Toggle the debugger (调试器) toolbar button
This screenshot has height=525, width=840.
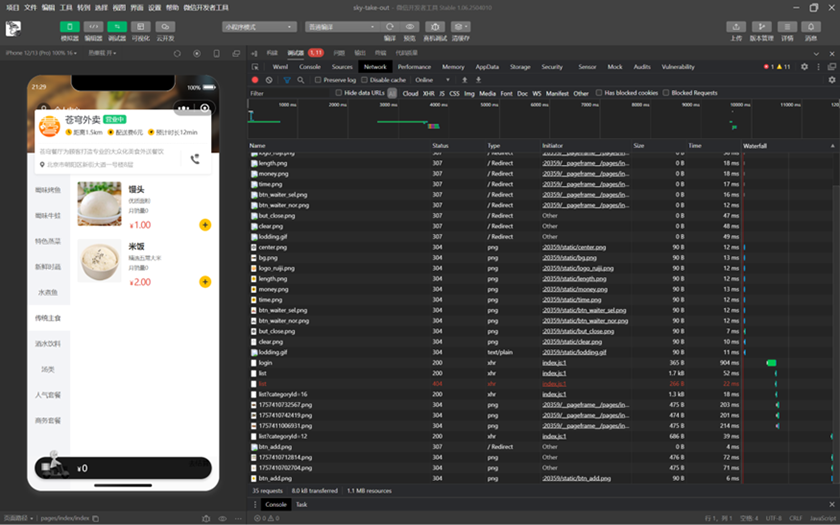click(117, 27)
